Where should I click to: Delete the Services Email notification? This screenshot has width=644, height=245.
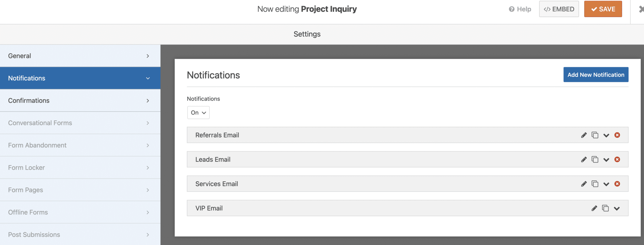coord(617,184)
